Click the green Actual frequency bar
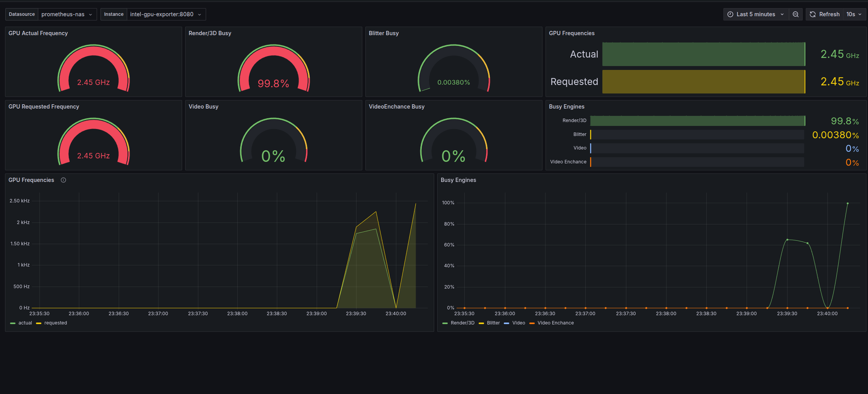Viewport: 868px width, 394px height. pyautogui.click(x=704, y=54)
